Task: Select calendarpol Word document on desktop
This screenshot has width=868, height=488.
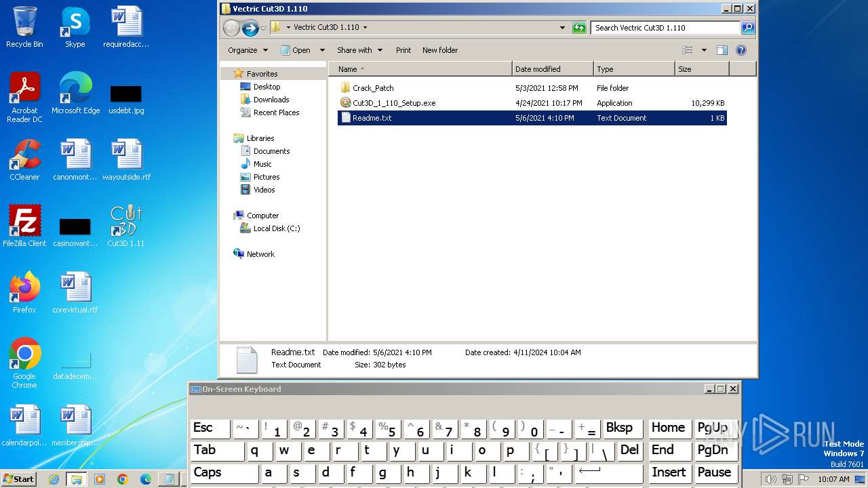Action: click(24, 426)
